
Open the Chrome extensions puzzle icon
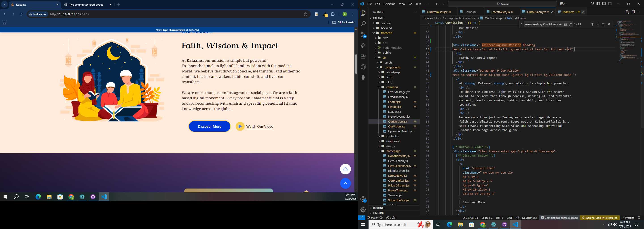(333, 14)
